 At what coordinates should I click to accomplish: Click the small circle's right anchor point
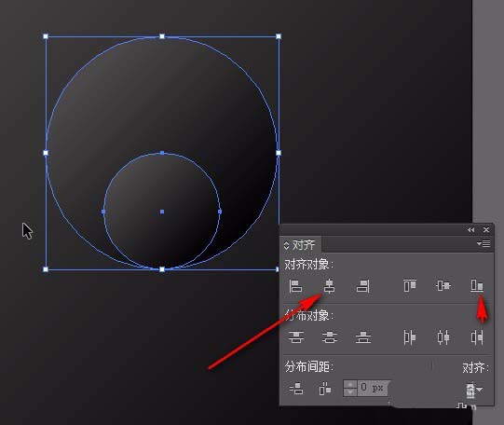[220, 212]
